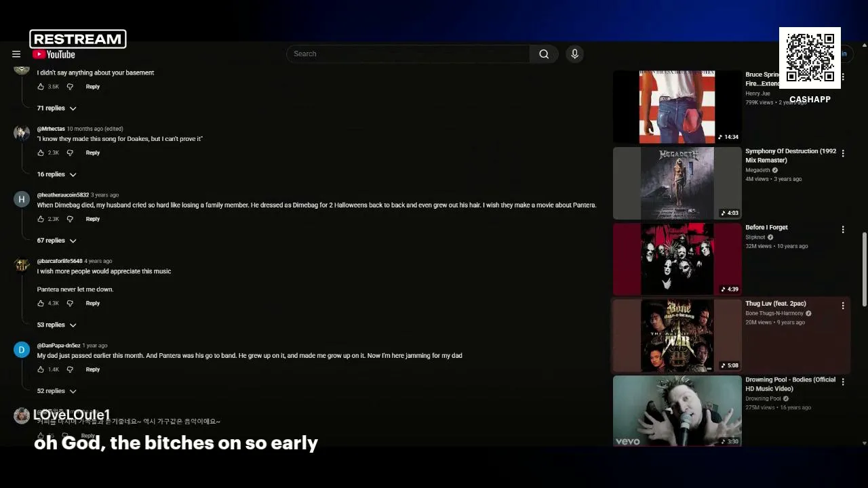
Task: Reply to @Mrhectas comment
Action: click(x=93, y=153)
